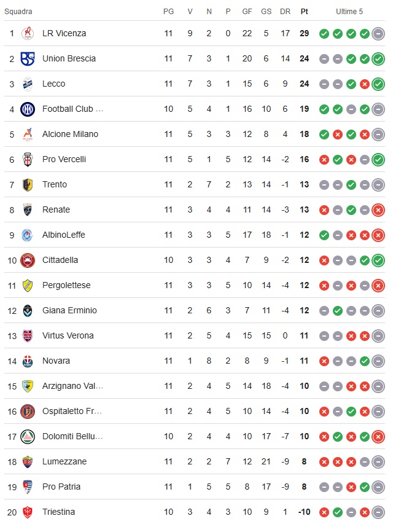Open the Virtus Verona team link
Image resolution: width=393 pixels, height=532 pixels.
click(68, 335)
